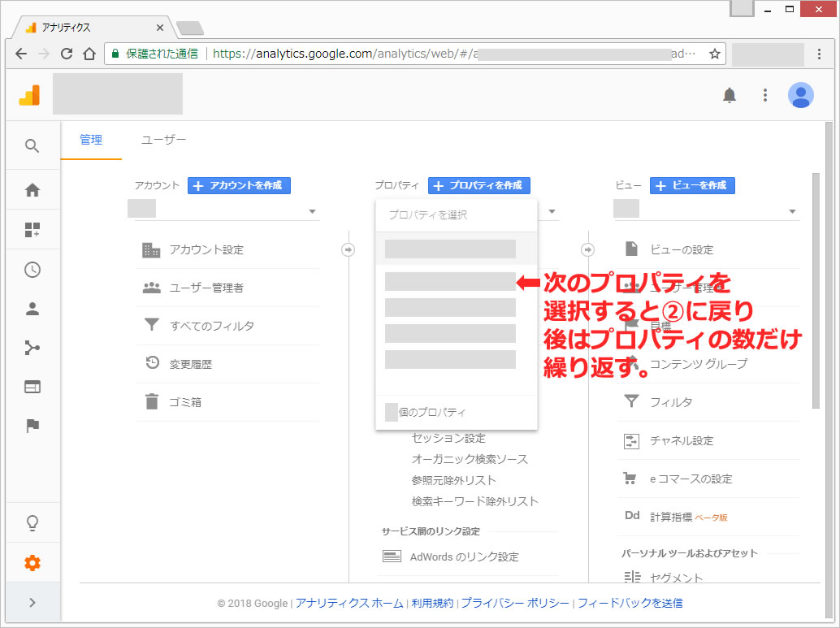Open notifications bell icon
840x628 pixels.
point(729,95)
